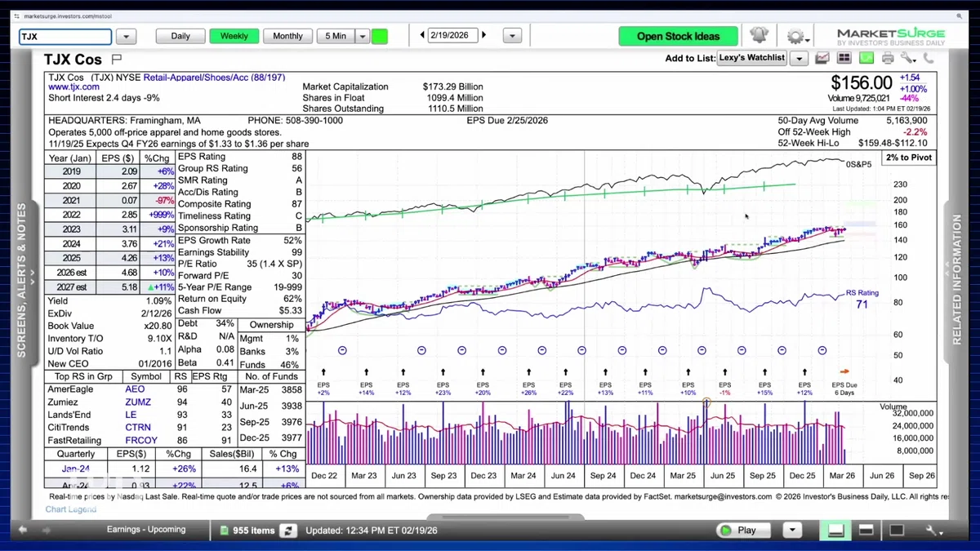Click the TJX symbol input field
Screen dimensions: 980x551
click(65, 37)
